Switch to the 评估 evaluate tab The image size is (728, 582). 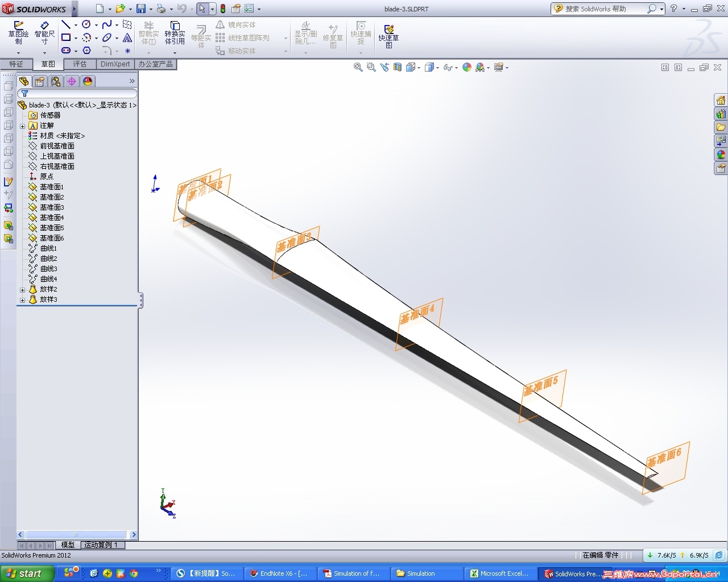coord(80,64)
